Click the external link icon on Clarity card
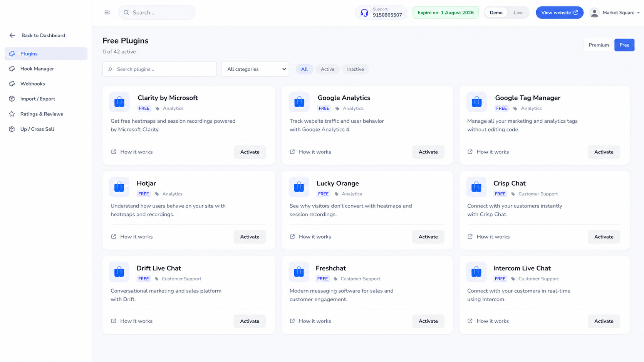This screenshot has height=362, width=644. (114, 152)
